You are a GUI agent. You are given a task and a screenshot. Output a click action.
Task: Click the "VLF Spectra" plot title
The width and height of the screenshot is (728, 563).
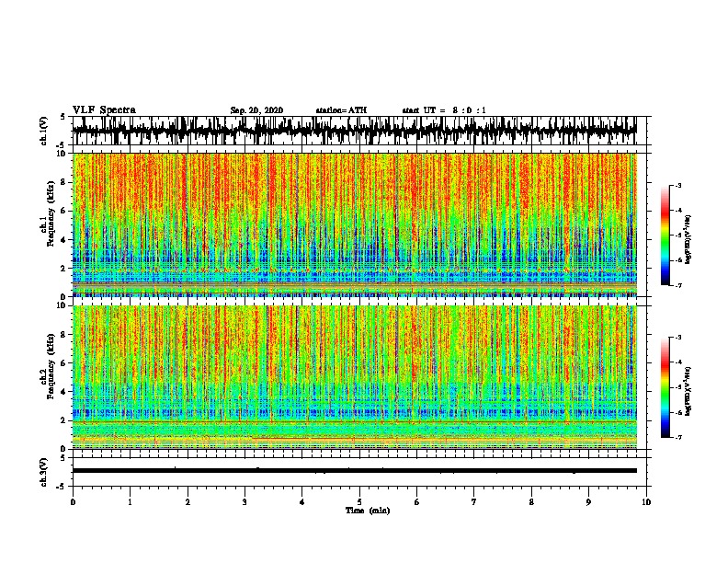104,110
